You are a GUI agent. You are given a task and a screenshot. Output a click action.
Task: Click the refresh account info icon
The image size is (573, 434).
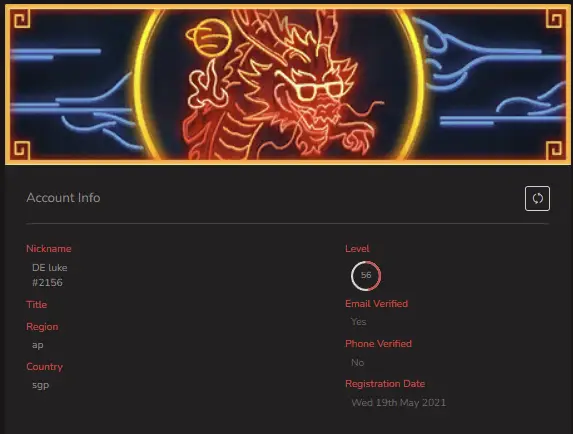[537, 198]
